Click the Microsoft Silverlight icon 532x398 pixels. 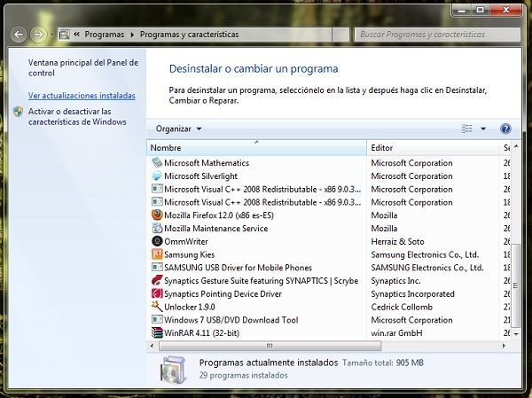(x=157, y=176)
